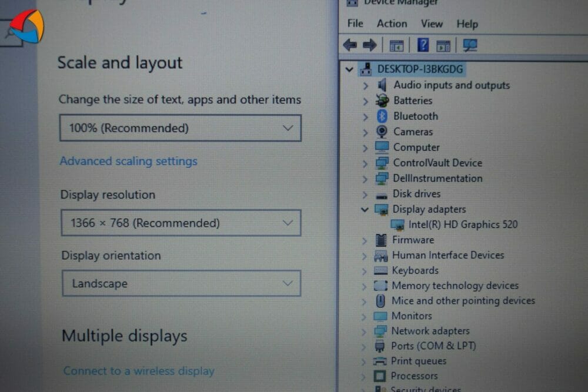Expand the Audio inputs and outputs category

(x=365, y=85)
